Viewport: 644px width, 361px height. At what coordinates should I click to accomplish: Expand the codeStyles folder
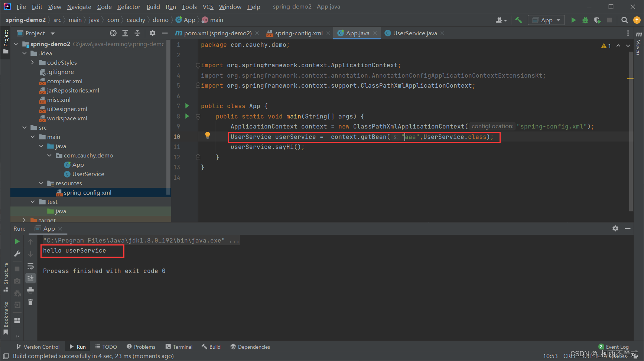pyautogui.click(x=32, y=62)
